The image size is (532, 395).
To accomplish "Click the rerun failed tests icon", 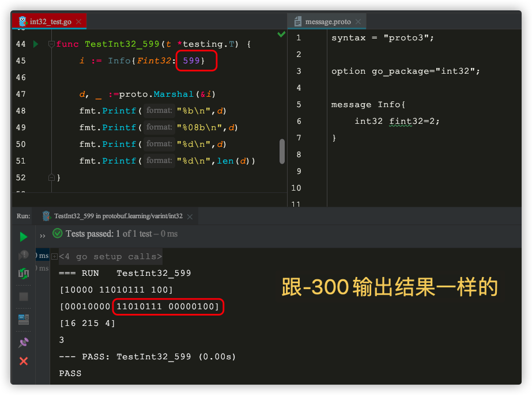I will pyautogui.click(x=24, y=255).
